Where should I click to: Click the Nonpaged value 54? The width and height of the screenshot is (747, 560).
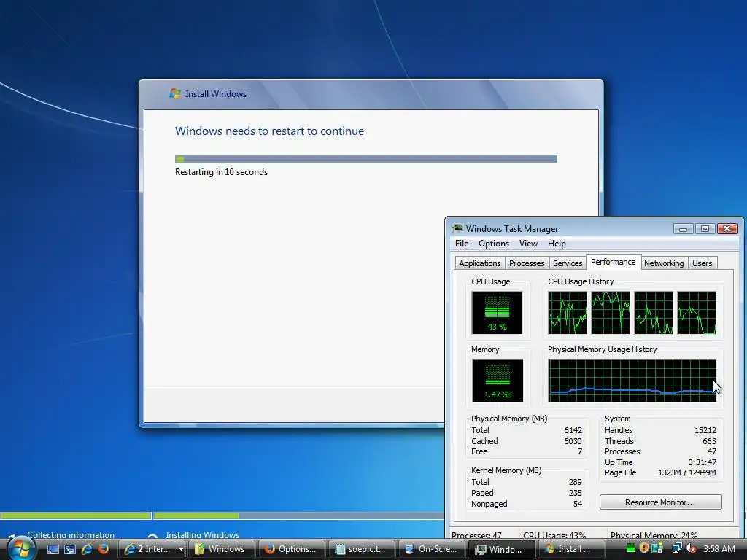578,504
